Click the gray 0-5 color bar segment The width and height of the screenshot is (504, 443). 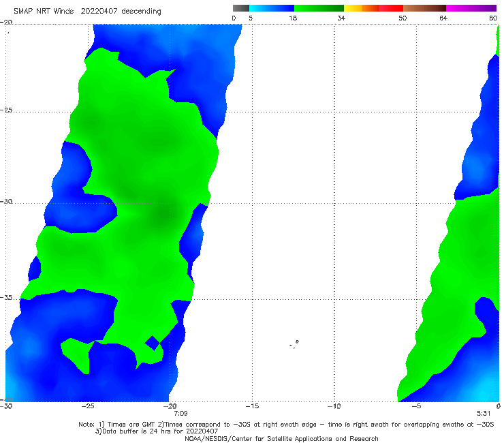click(x=241, y=8)
